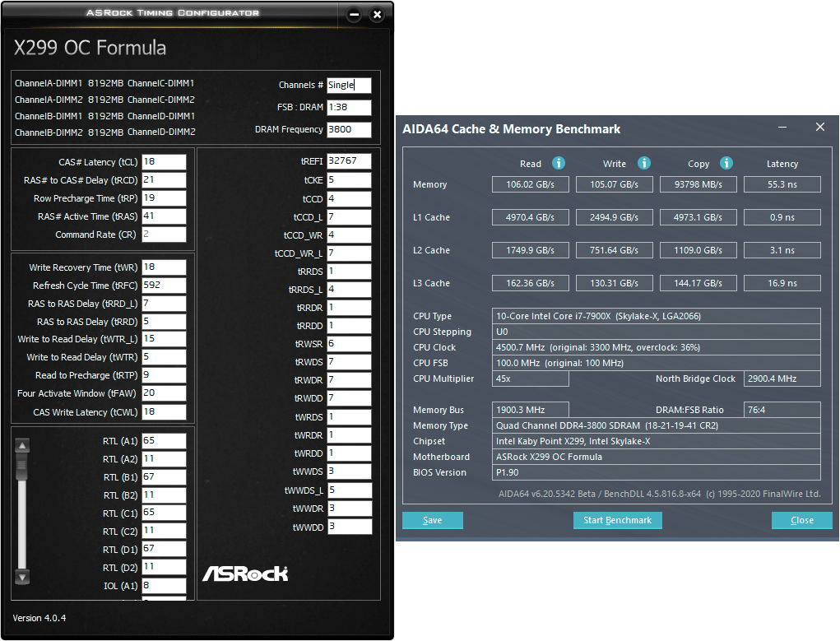This screenshot has width=840, height=641.
Task: Click the Memory Read result 106.02 GB/s
Action: click(x=531, y=184)
